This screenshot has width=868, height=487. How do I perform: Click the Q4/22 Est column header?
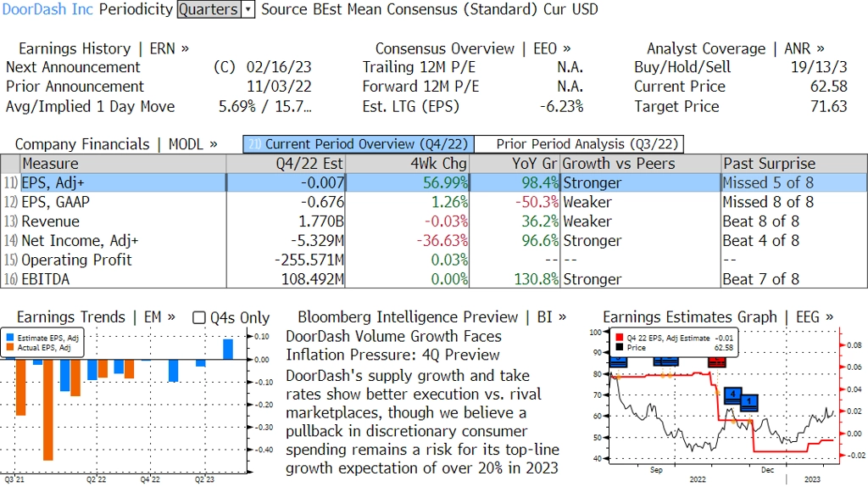click(x=286, y=164)
